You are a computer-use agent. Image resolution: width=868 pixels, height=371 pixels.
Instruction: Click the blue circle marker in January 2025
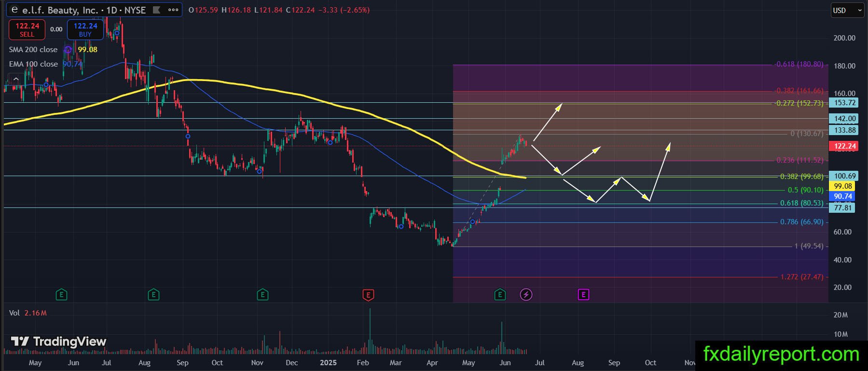(331, 142)
